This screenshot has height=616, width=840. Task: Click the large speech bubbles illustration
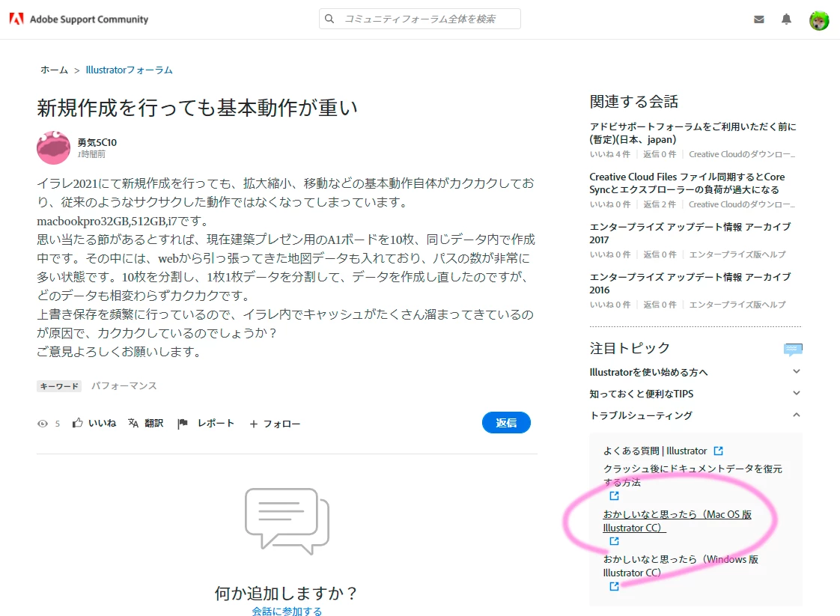(287, 521)
